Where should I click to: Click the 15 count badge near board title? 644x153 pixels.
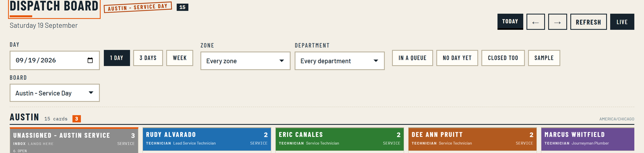click(182, 7)
